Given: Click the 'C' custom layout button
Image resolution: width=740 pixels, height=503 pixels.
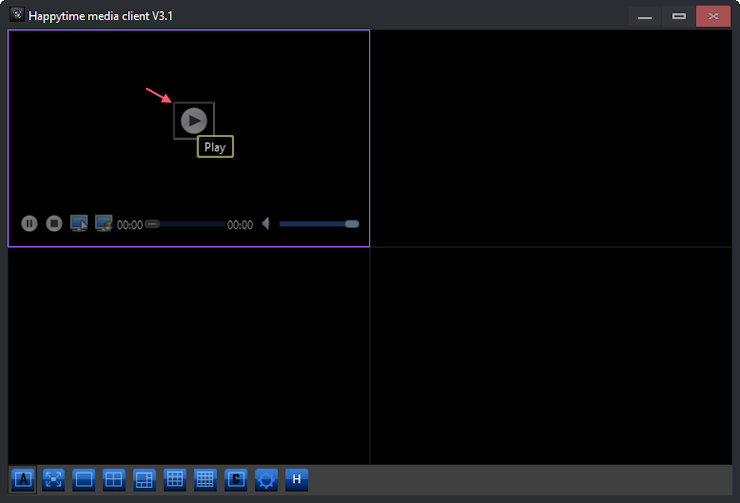Looking at the screenshot, I should point(235,480).
